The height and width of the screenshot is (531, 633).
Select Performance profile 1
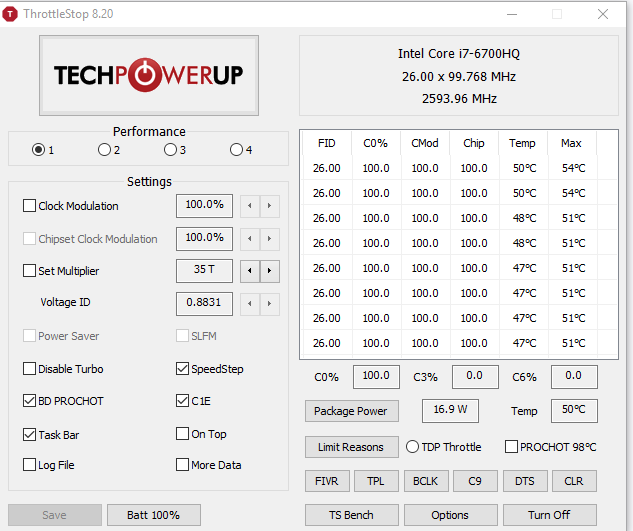(x=38, y=150)
